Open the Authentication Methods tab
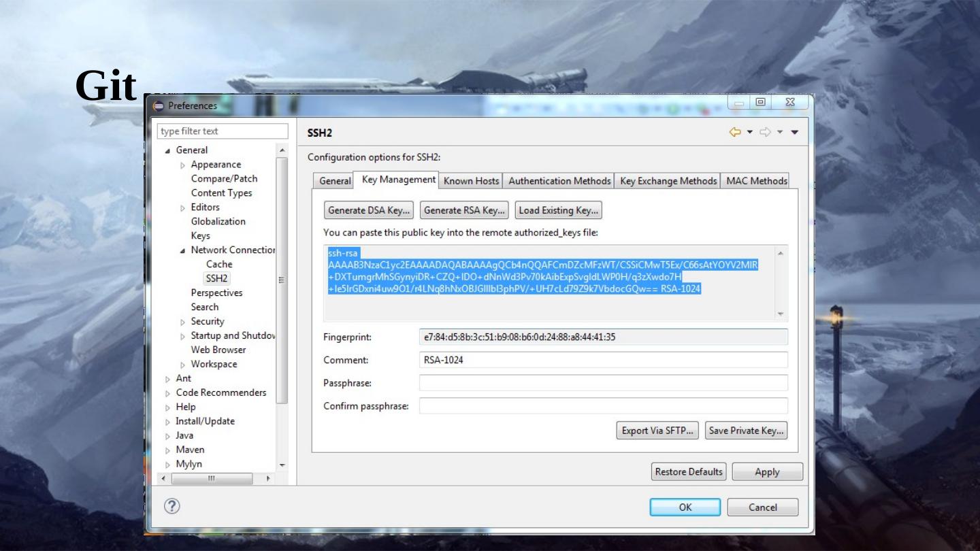The width and height of the screenshot is (980, 551). [559, 181]
